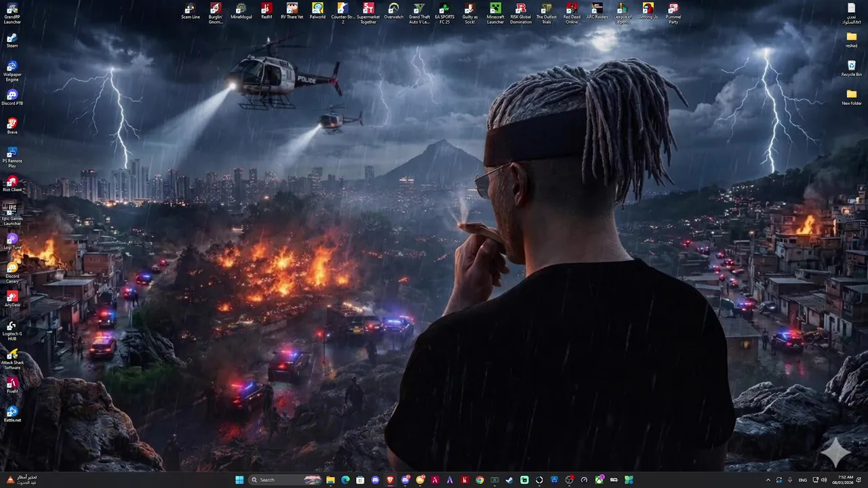
Task: Launch Steam from the desktop shortcut
Action: pyautogui.click(x=12, y=39)
